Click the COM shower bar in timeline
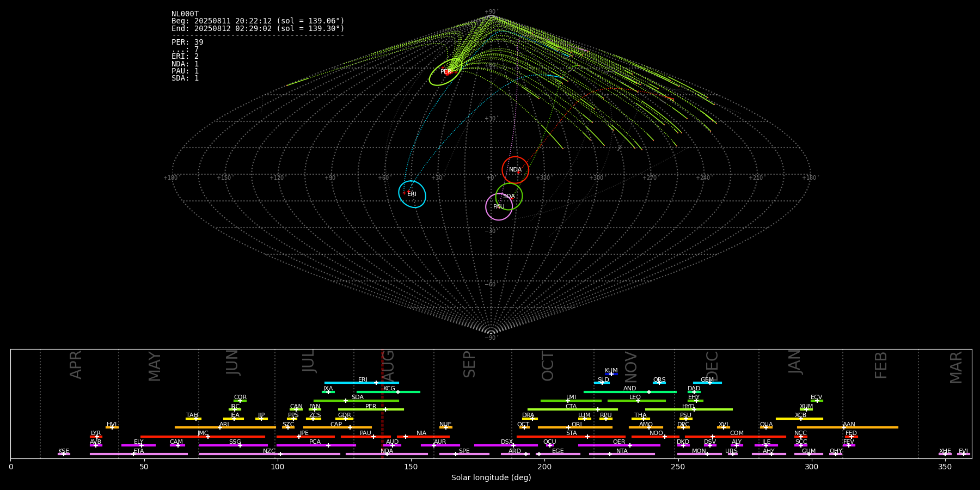 [x=736, y=437]
